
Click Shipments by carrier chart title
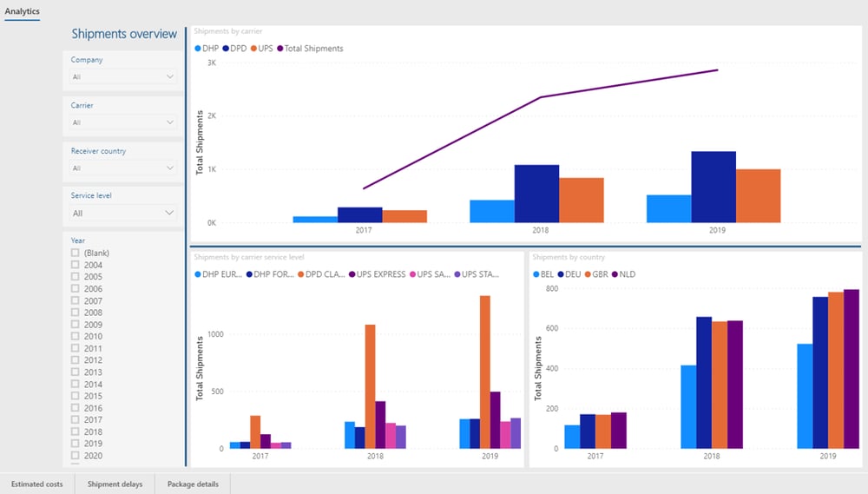tap(228, 31)
